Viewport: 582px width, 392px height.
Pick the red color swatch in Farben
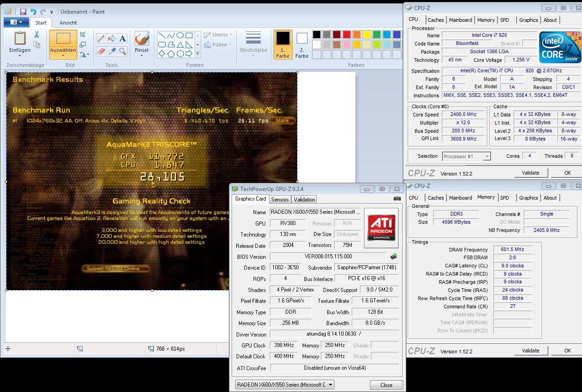[347, 35]
